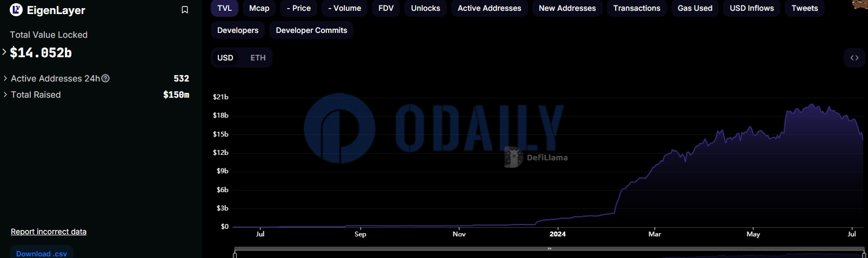Viewport: 868px width, 258px height.
Task: Switch chart denomination to ETH
Action: (x=258, y=58)
